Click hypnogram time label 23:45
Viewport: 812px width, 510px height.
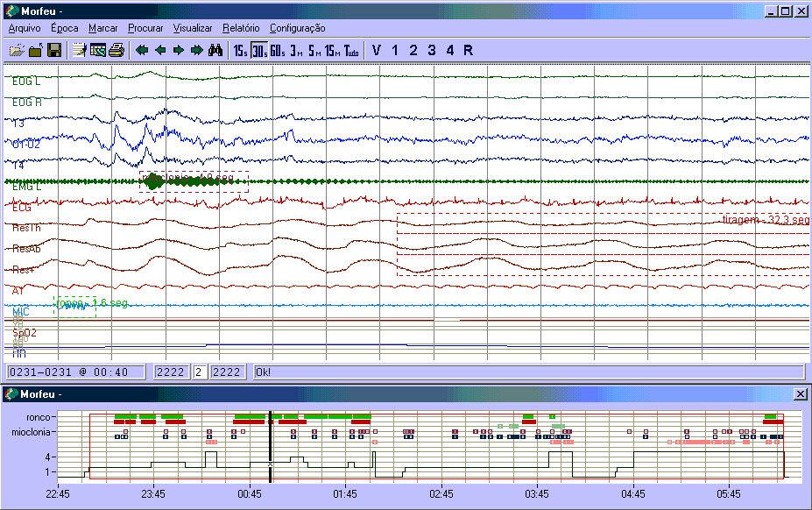tap(153, 494)
